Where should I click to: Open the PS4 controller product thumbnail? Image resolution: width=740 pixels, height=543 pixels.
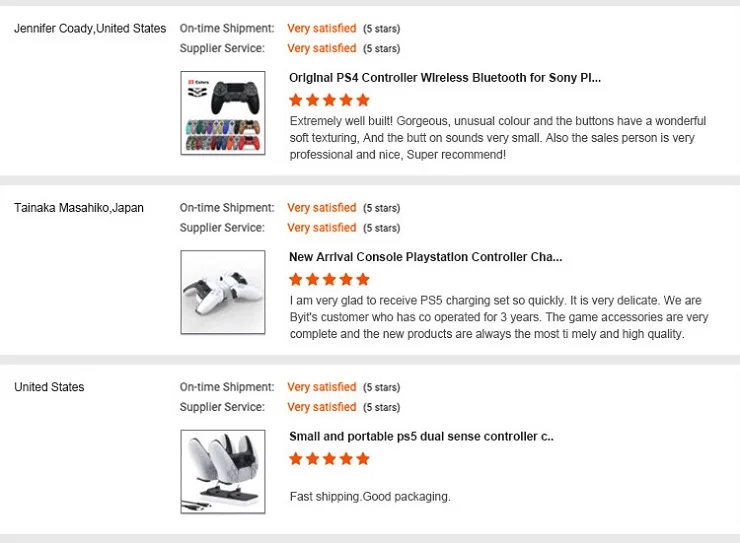click(222, 112)
